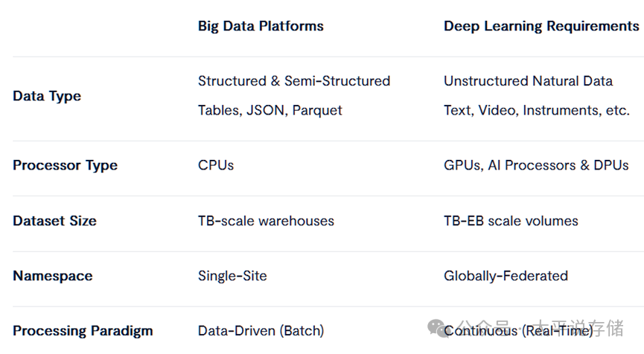Select the "Deep Learning Requirements" column header
The image size is (644, 354).
541,26
